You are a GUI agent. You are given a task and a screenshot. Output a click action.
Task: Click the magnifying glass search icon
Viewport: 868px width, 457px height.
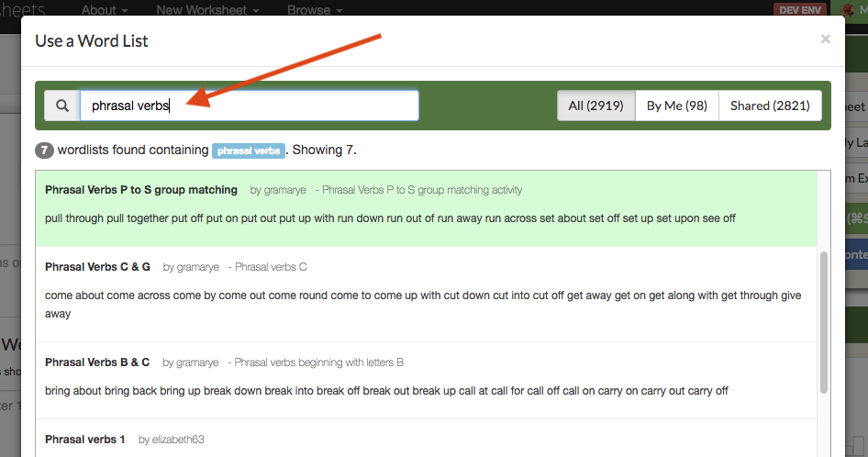(x=62, y=106)
